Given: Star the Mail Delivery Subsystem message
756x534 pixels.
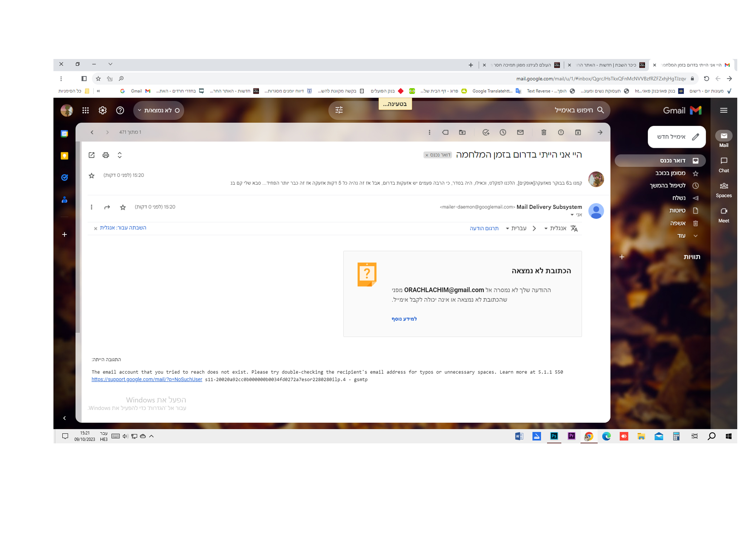Looking at the screenshot, I should click(x=123, y=207).
